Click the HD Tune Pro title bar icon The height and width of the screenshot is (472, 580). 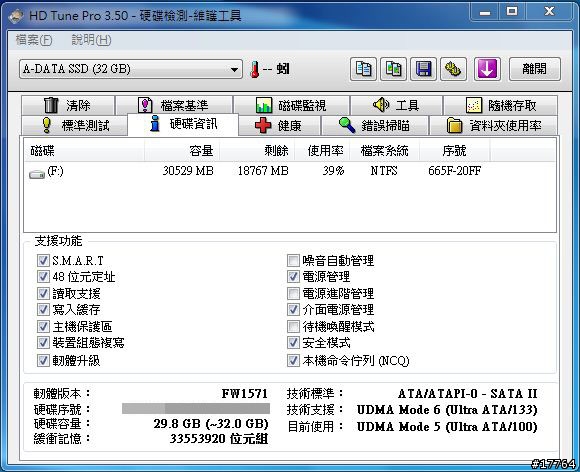tap(16, 16)
